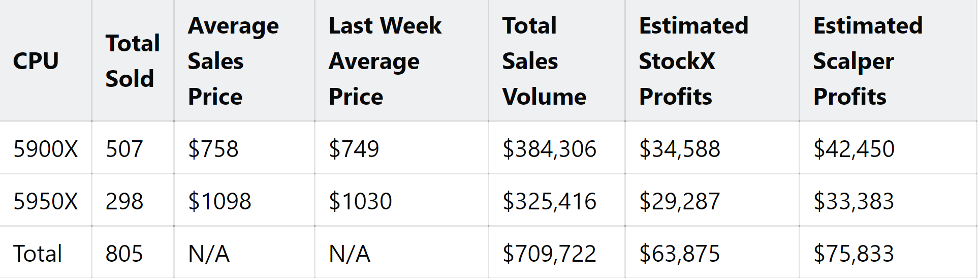Select the $758 average price cell
This screenshot has width=980, height=278.
pyautogui.click(x=213, y=149)
